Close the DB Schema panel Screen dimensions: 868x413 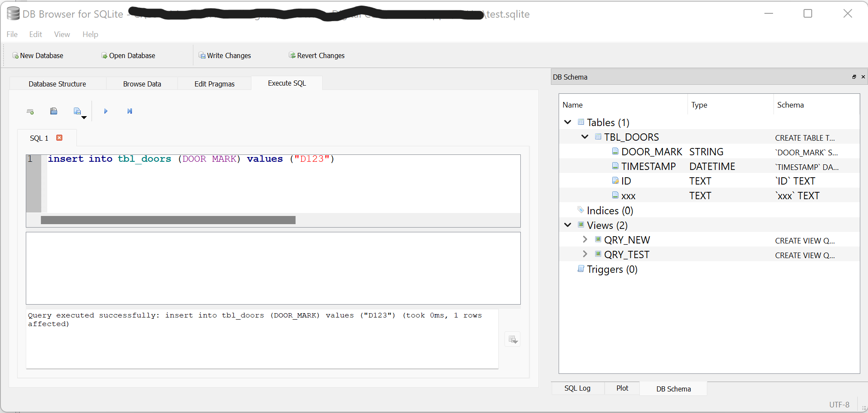863,77
